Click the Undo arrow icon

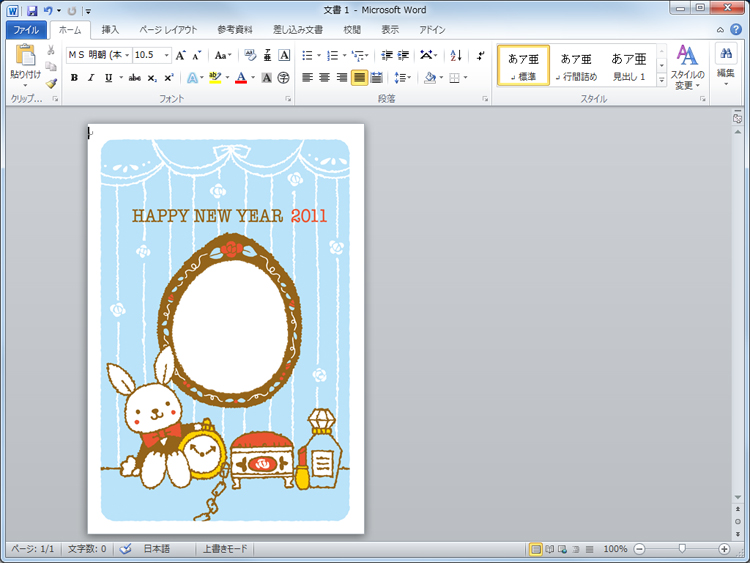coord(48,10)
